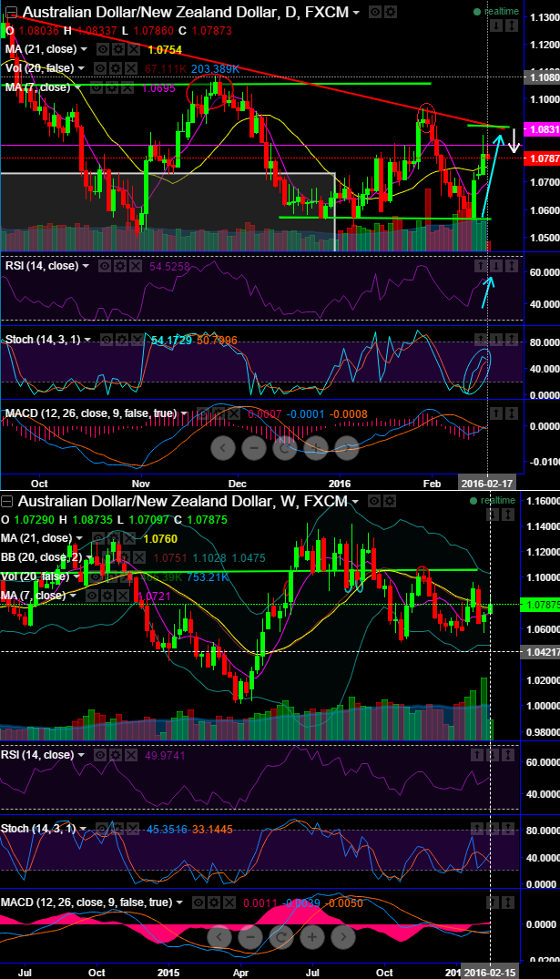Remove daily Vol (20, false) indicator
This screenshot has width=560, height=979.
pyautogui.click(x=131, y=68)
